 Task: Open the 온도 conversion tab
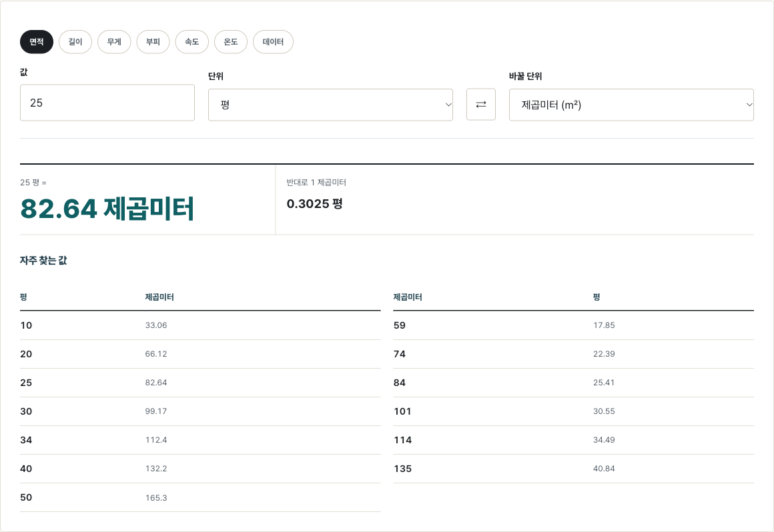[x=231, y=42]
